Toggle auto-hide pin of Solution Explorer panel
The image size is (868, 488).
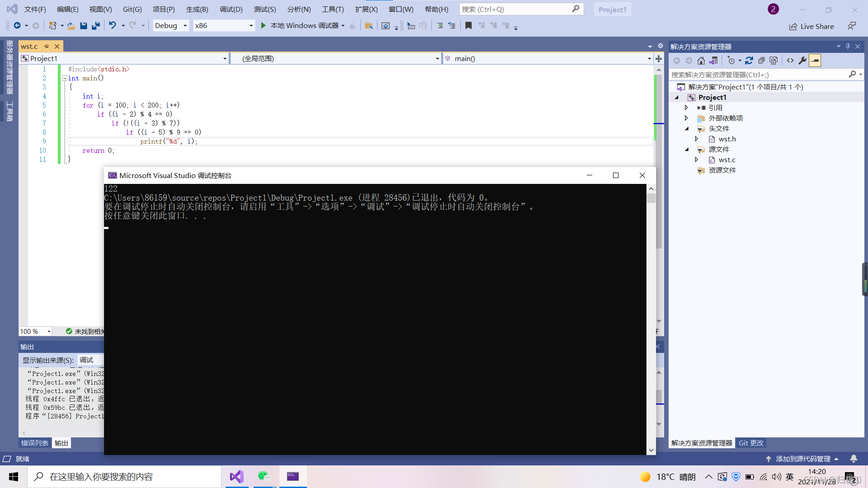(848, 47)
